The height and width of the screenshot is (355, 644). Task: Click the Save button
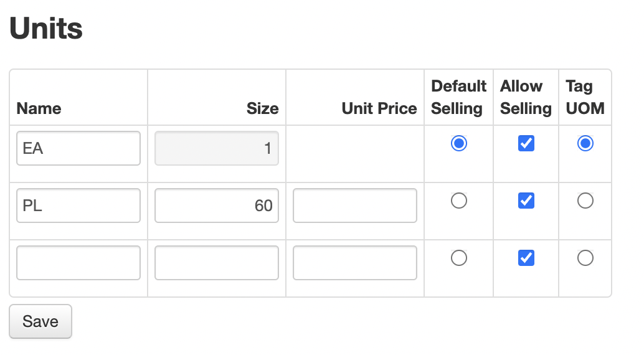click(40, 321)
